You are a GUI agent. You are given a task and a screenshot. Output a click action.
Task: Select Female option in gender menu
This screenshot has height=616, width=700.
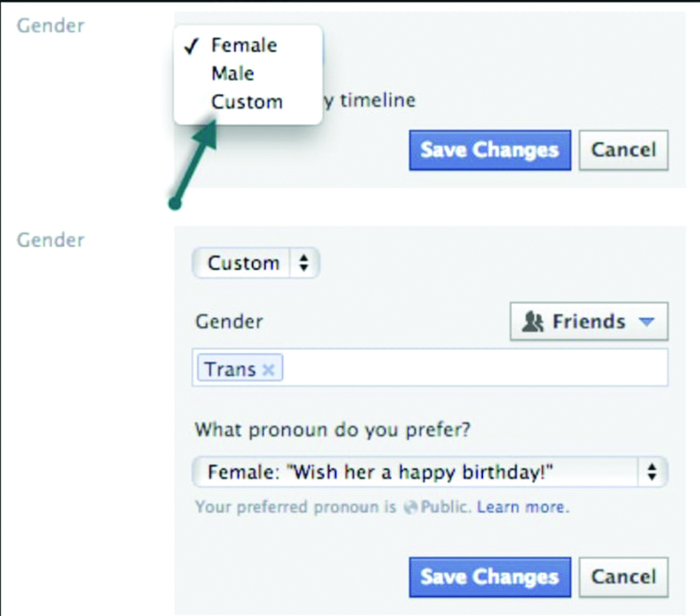pos(244,45)
